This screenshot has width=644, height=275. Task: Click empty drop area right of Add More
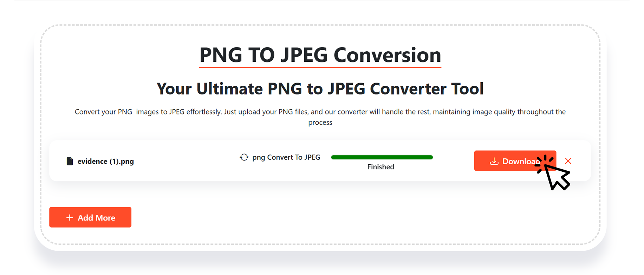(x=351, y=217)
